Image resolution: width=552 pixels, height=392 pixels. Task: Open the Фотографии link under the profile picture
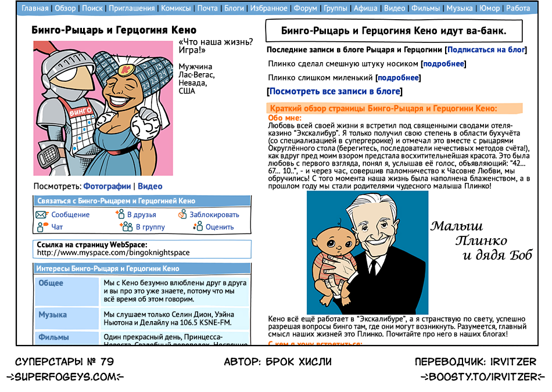[x=107, y=186]
